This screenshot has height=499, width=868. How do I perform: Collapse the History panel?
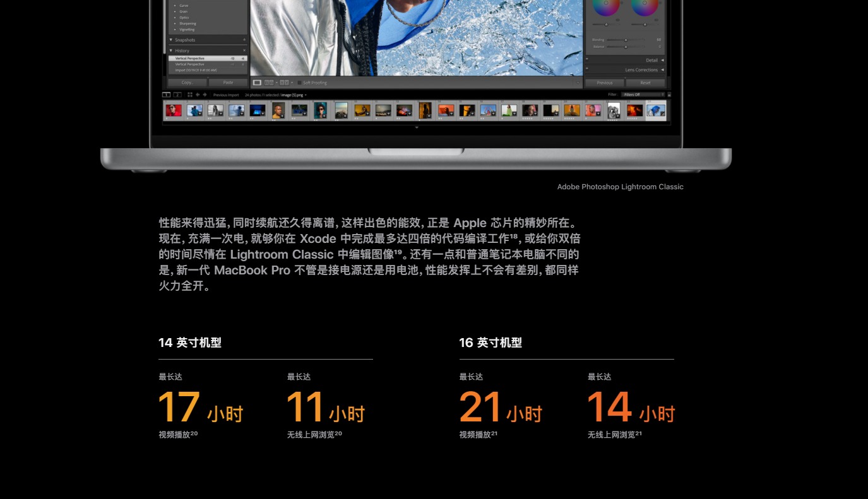(170, 50)
